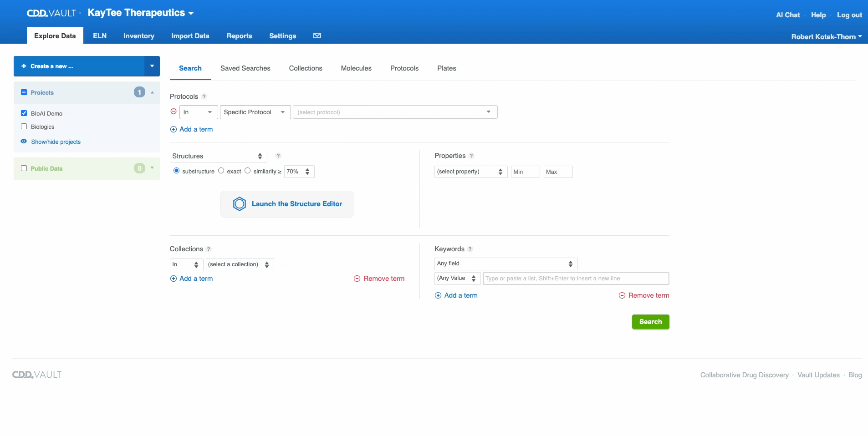Click the Collections help question mark icon
The width and height of the screenshot is (868, 436).
(209, 249)
